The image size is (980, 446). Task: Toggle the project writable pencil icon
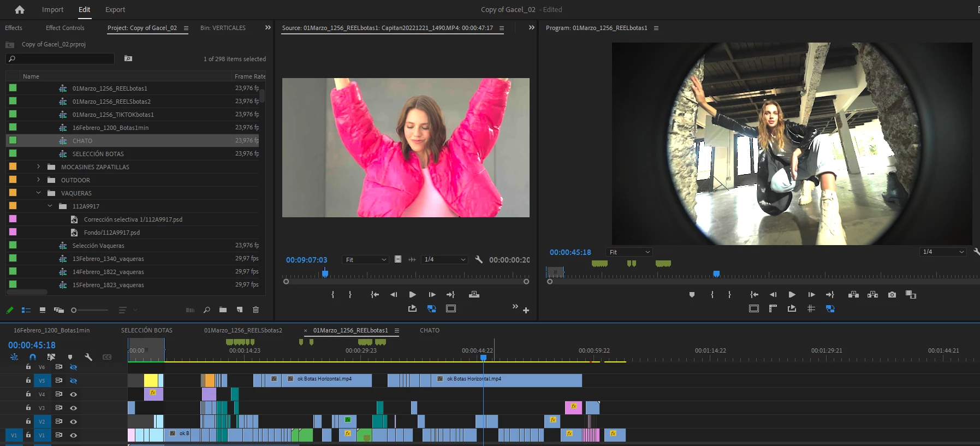pyautogui.click(x=9, y=310)
